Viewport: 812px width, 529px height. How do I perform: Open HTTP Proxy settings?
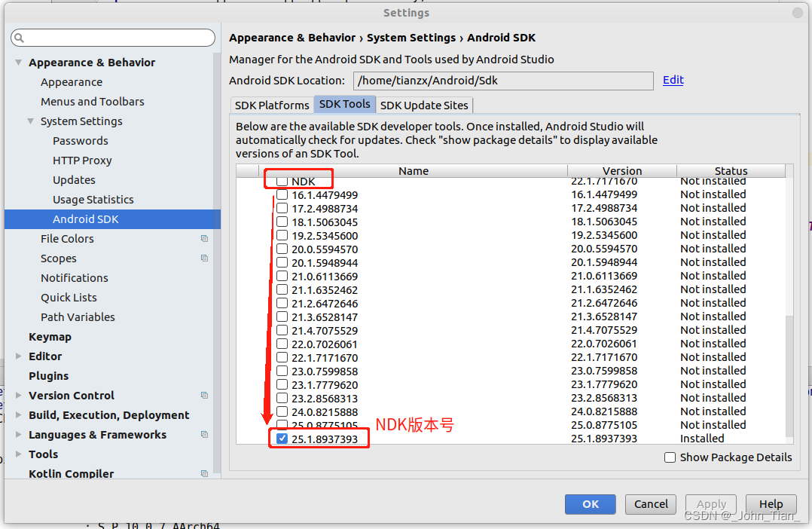pyautogui.click(x=82, y=161)
